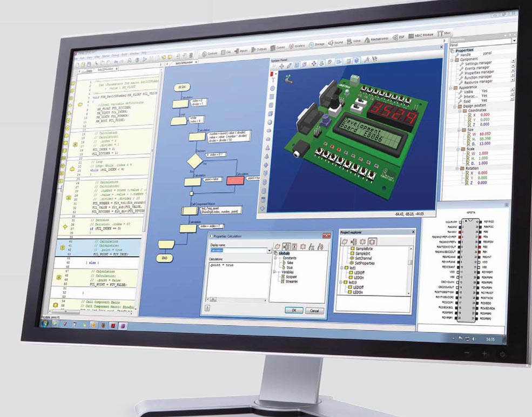This screenshot has height=417, width=532.
Task: Click Project explorer parallelogram ports icon
Action: (345, 241)
